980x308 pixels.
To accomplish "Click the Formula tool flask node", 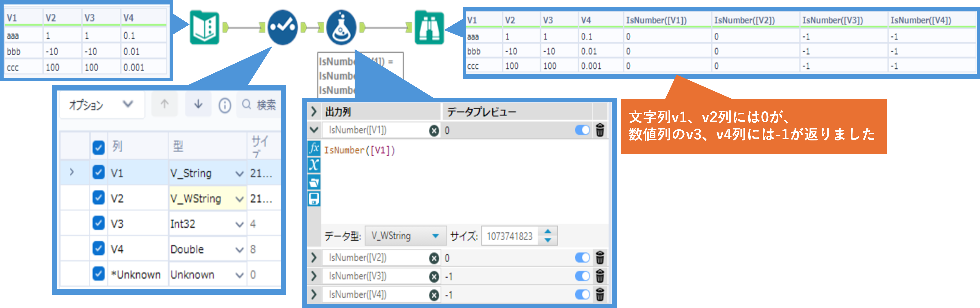I will (x=341, y=27).
